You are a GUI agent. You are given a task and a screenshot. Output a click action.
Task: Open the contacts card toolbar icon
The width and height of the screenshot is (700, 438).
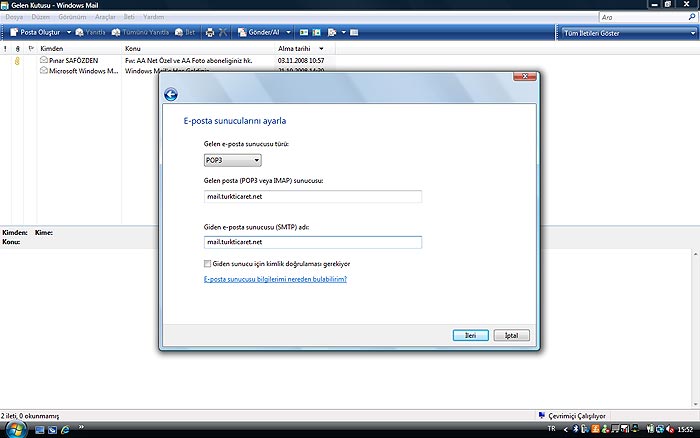tap(304, 32)
